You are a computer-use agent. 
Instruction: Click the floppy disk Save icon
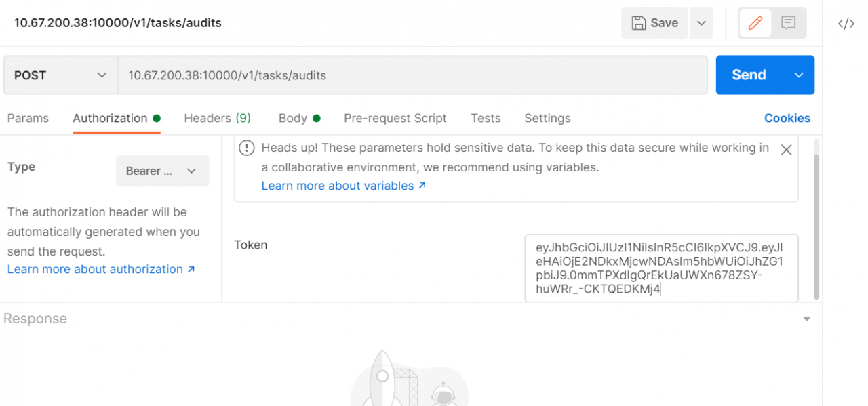[x=638, y=23]
